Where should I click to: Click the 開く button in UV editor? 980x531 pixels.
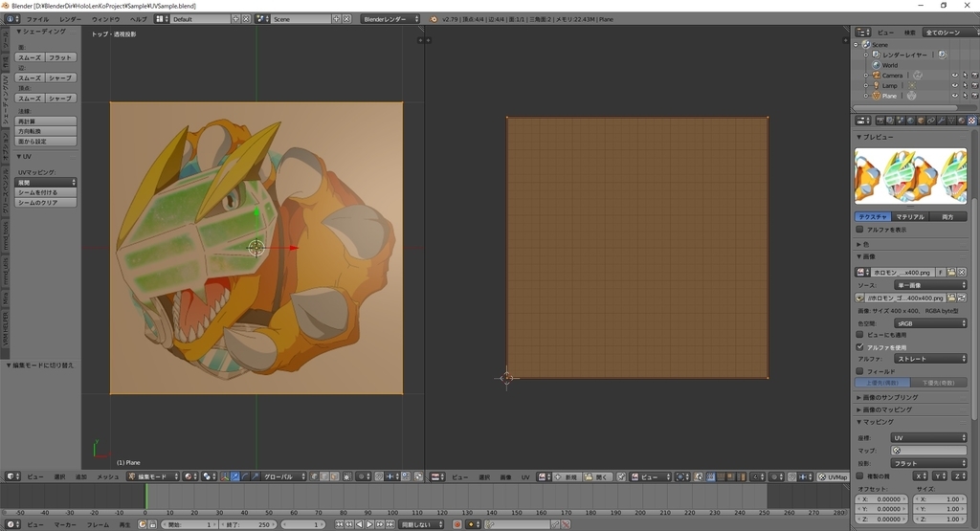(597, 476)
